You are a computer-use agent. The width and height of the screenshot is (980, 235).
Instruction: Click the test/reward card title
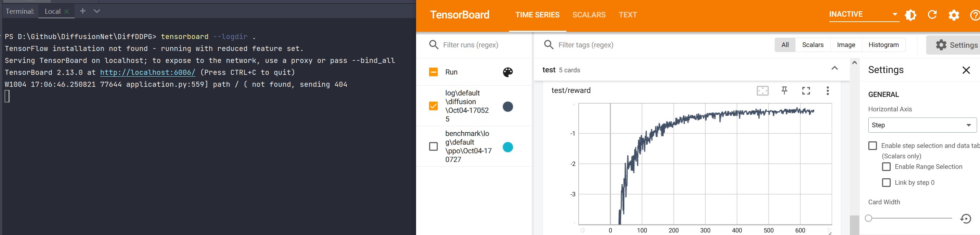(x=571, y=90)
